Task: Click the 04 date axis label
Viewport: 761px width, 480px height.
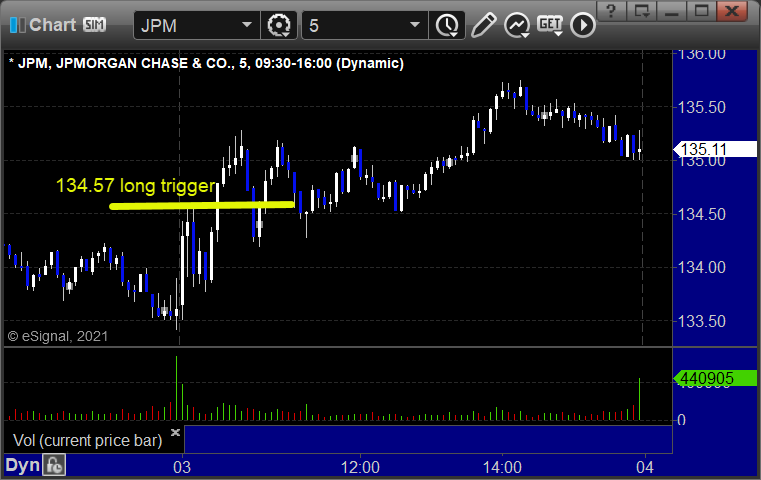Action: (x=645, y=467)
